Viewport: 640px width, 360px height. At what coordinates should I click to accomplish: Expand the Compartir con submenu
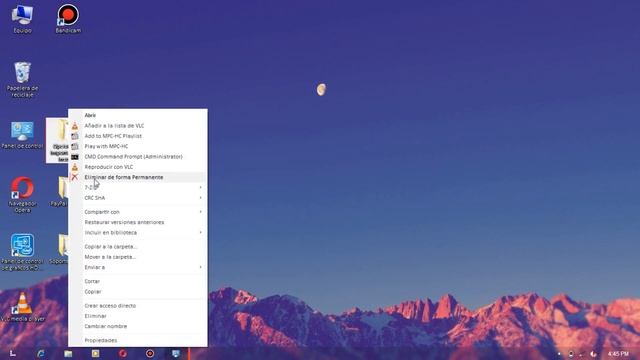coord(138,212)
